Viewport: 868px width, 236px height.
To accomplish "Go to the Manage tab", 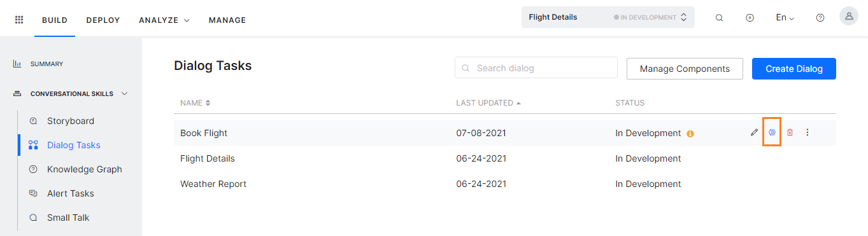I will pos(227,20).
